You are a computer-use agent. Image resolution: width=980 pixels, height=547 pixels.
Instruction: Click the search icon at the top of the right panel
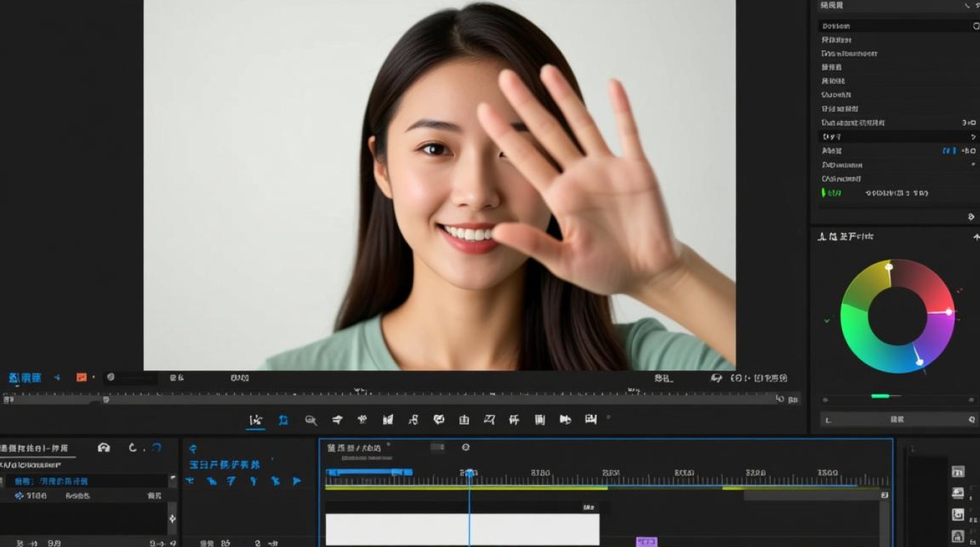(x=976, y=26)
